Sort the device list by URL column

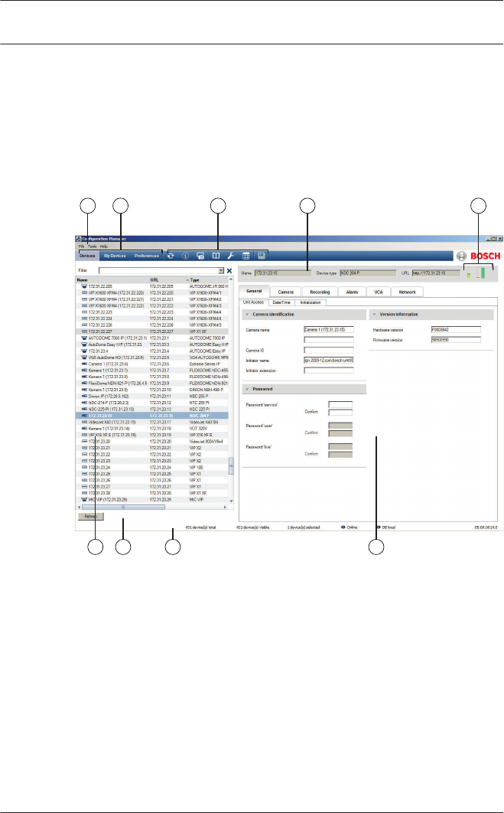pos(168,280)
